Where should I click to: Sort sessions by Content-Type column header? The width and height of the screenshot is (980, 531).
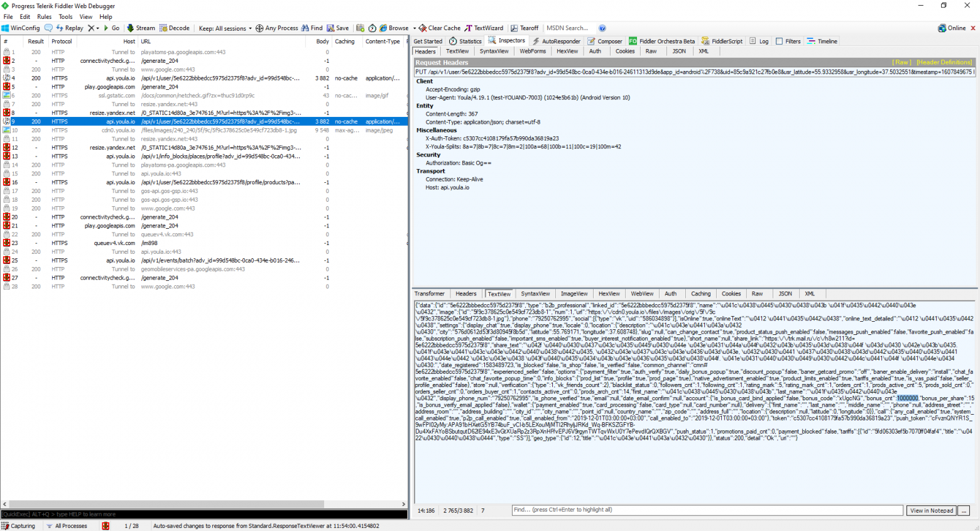pos(383,41)
